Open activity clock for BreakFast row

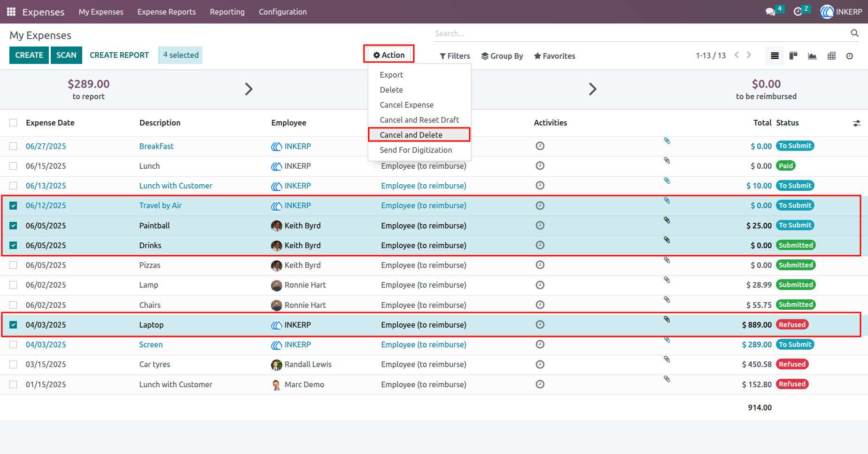pos(540,146)
